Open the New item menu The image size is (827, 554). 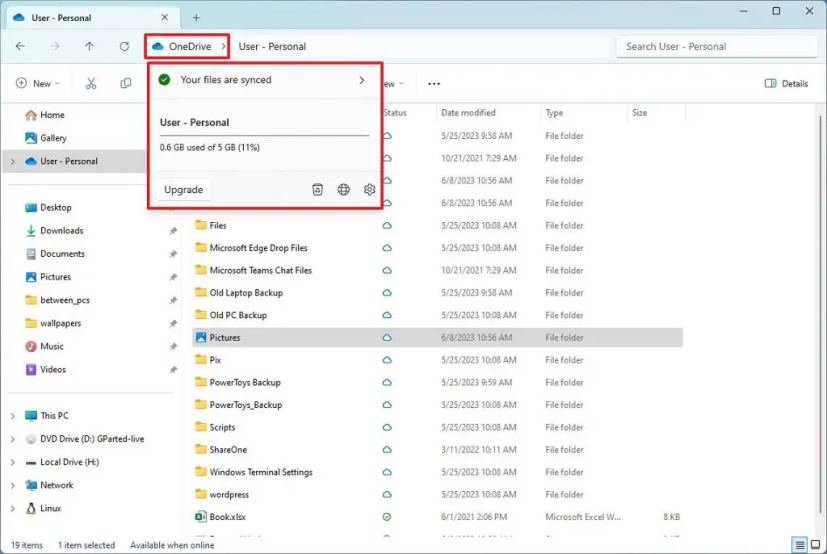click(x=38, y=83)
